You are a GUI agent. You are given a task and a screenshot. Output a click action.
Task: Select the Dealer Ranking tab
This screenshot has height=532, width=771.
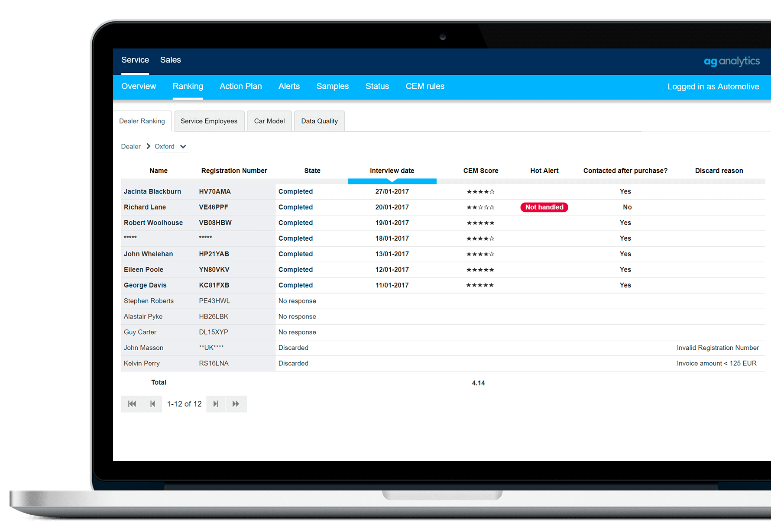click(x=142, y=121)
